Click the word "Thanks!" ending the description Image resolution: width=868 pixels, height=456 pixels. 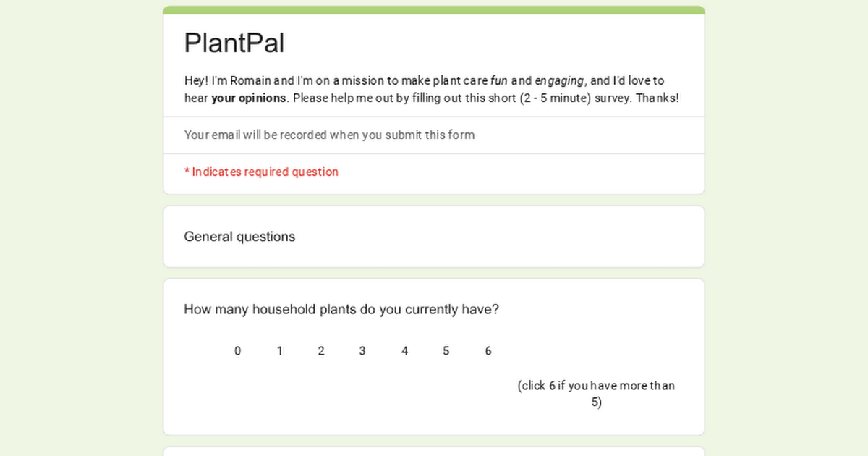coord(658,98)
